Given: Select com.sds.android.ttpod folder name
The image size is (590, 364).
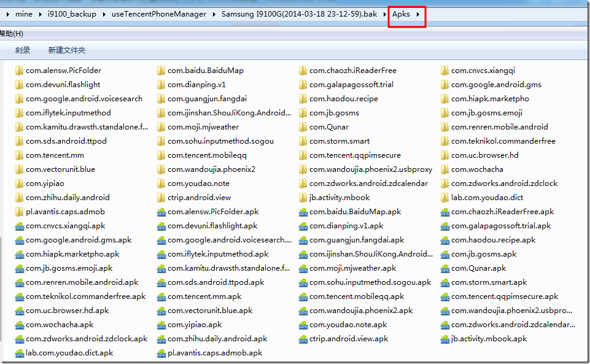Looking at the screenshot, I should coord(66,141).
